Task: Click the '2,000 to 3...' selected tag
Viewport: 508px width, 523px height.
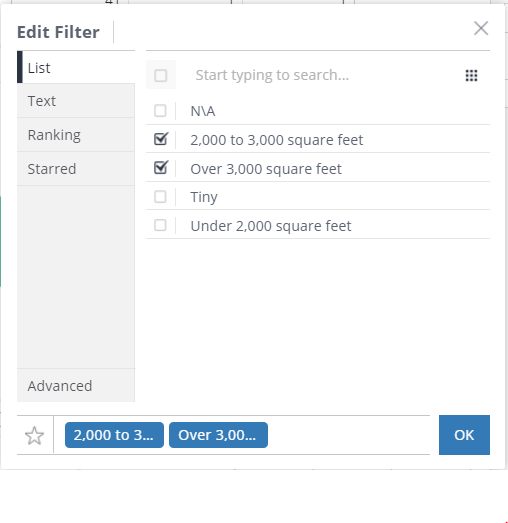Action: (x=114, y=435)
